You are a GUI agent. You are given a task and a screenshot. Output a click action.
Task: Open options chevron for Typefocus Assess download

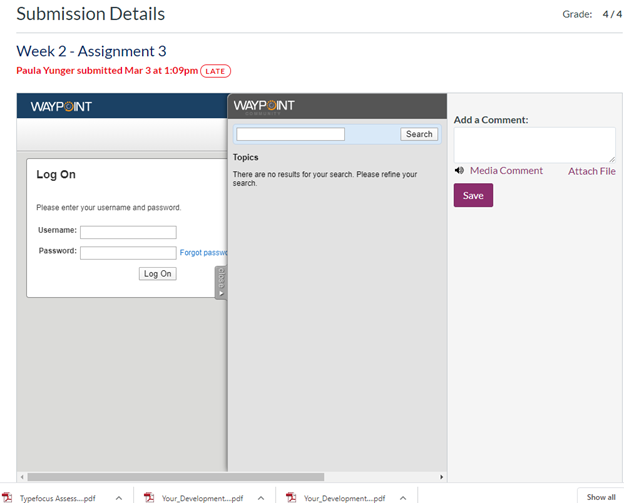[118, 497]
